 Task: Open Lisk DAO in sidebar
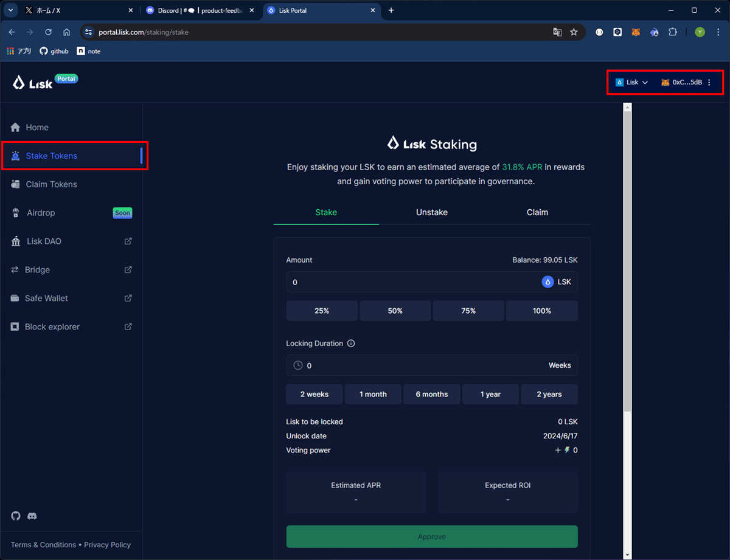click(x=71, y=241)
